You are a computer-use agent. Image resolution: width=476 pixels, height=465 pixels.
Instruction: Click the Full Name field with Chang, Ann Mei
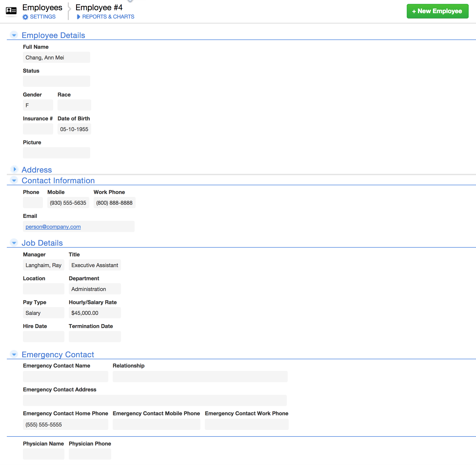56,57
